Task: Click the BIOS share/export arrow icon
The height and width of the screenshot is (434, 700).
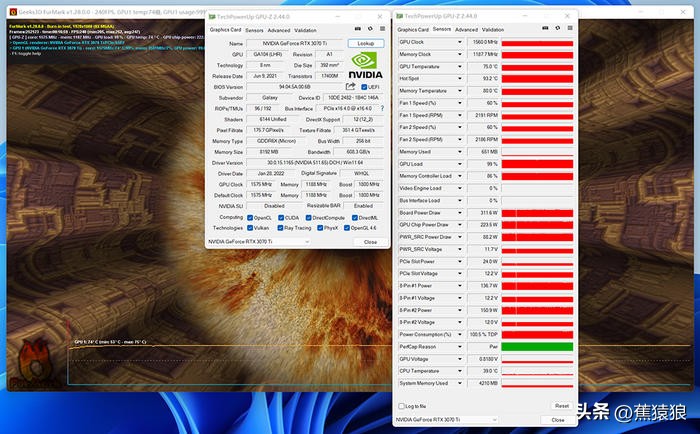Action: [350, 86]
